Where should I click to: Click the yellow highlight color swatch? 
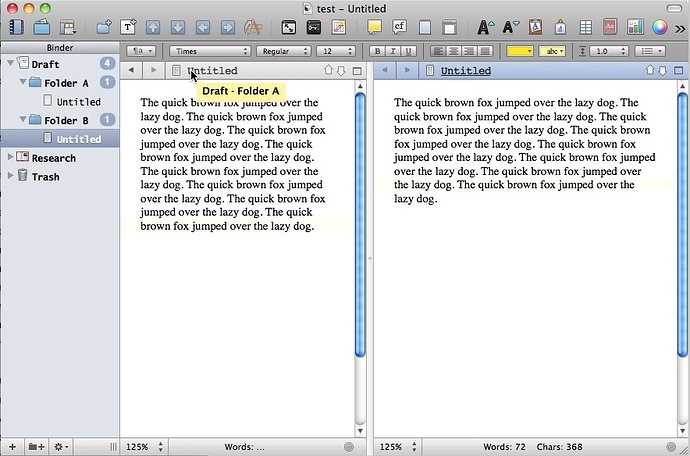(518, 51)
